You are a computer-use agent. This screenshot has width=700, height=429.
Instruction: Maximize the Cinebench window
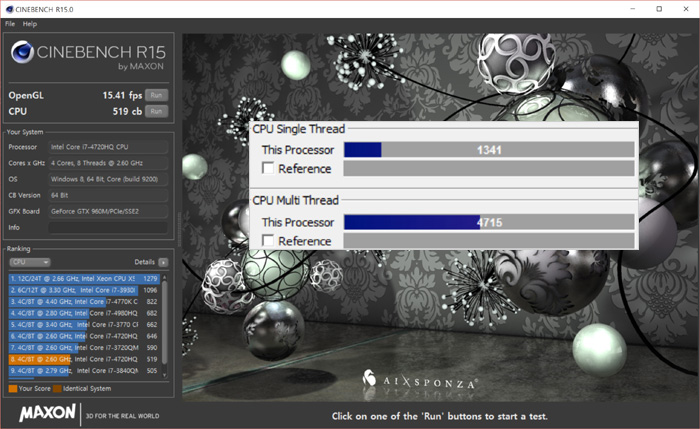tap(659, 9)
